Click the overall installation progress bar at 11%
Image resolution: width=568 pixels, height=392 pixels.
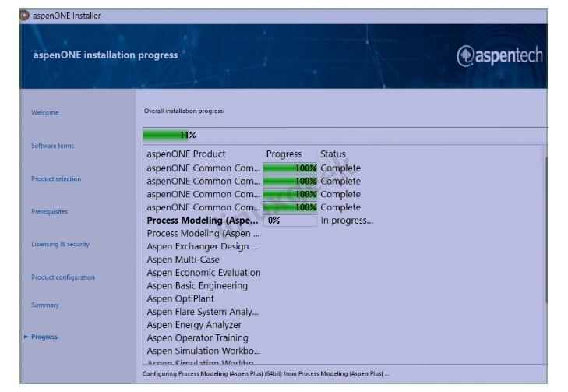(x=345, y=135)
